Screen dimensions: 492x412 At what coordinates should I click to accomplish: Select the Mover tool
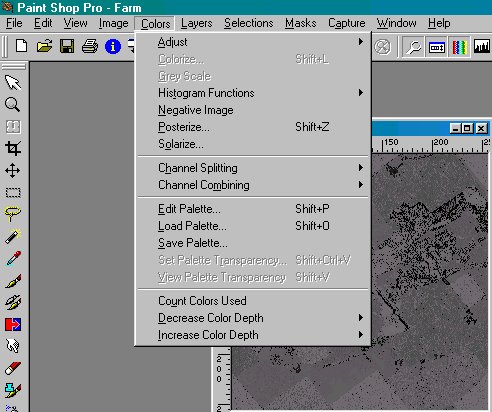[x=13, y=171]
